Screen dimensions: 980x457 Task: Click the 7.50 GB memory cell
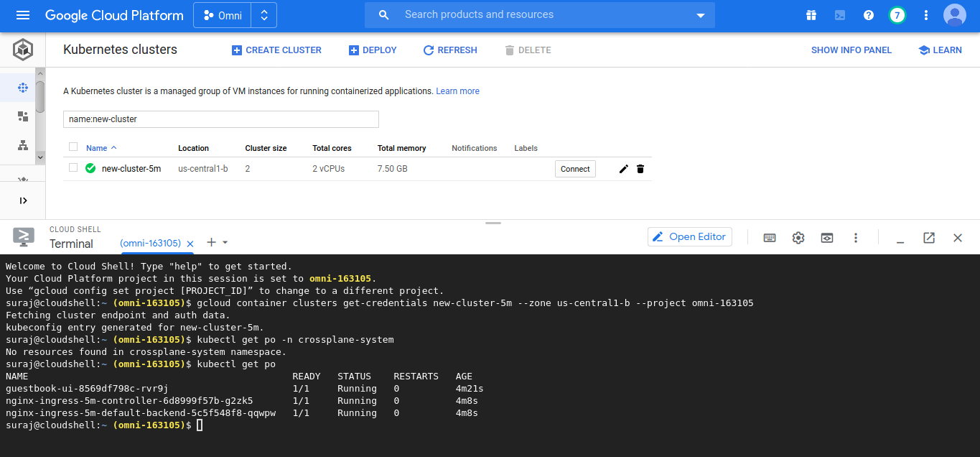[x=392, y=169]
